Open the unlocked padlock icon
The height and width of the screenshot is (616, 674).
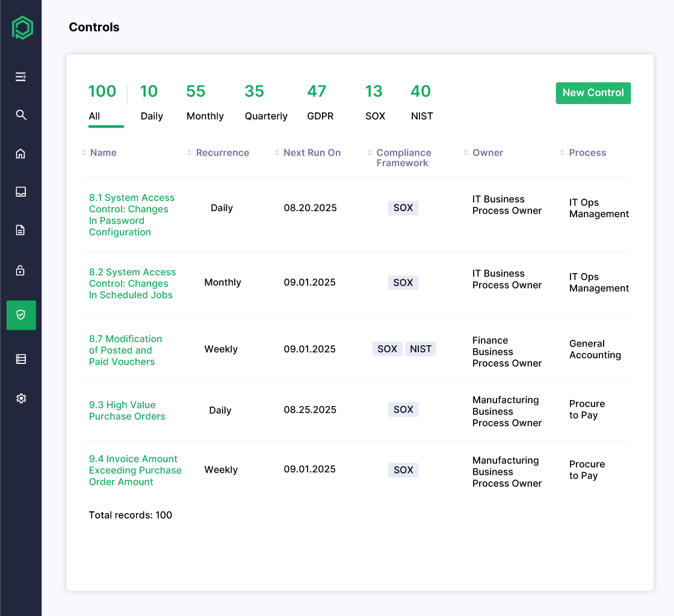click(21, 269)
